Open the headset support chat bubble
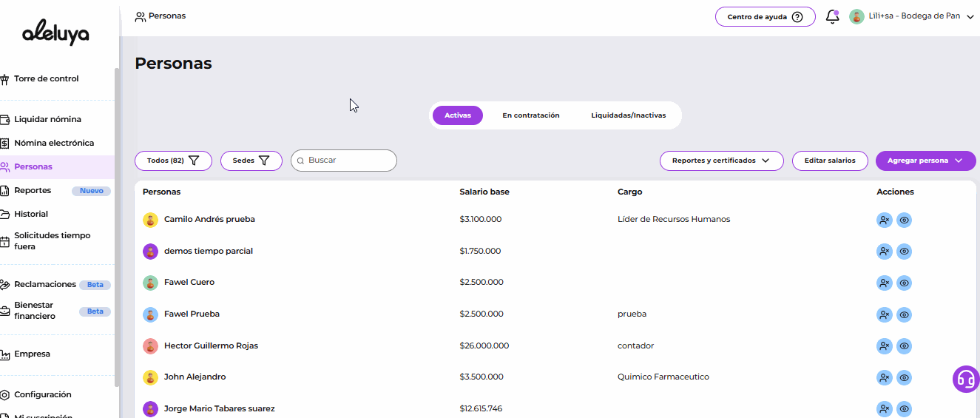 coord(965,379)
